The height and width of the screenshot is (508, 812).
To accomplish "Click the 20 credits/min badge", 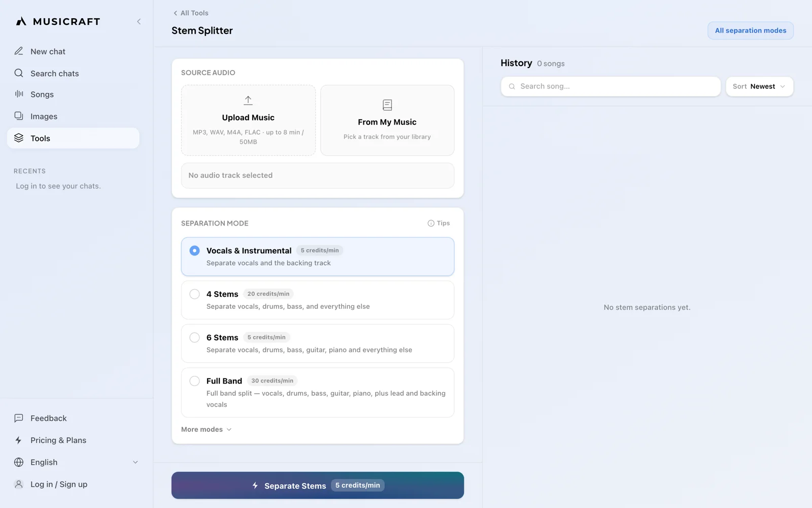I will pos(268,294).
